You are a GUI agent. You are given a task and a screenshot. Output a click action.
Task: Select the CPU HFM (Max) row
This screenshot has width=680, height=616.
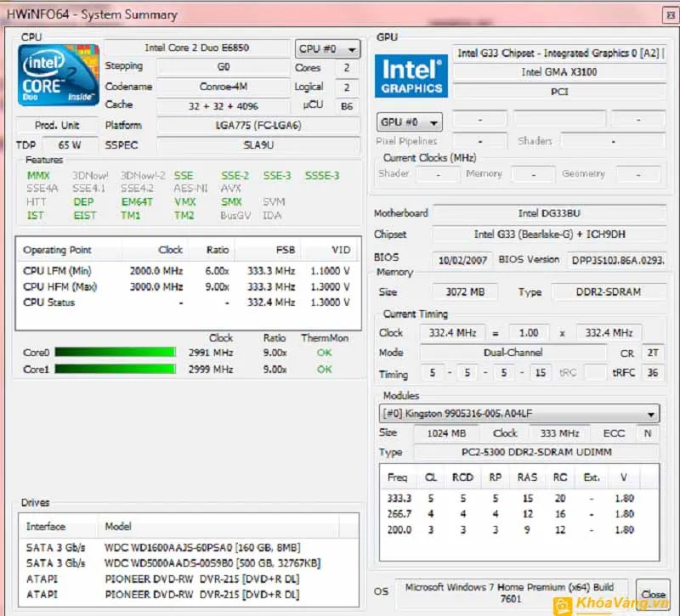click(185, 287)
